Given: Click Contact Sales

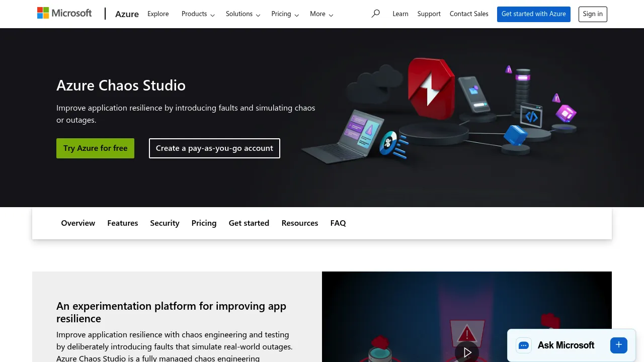Looking at the screenshot, I should pos(469,14).
